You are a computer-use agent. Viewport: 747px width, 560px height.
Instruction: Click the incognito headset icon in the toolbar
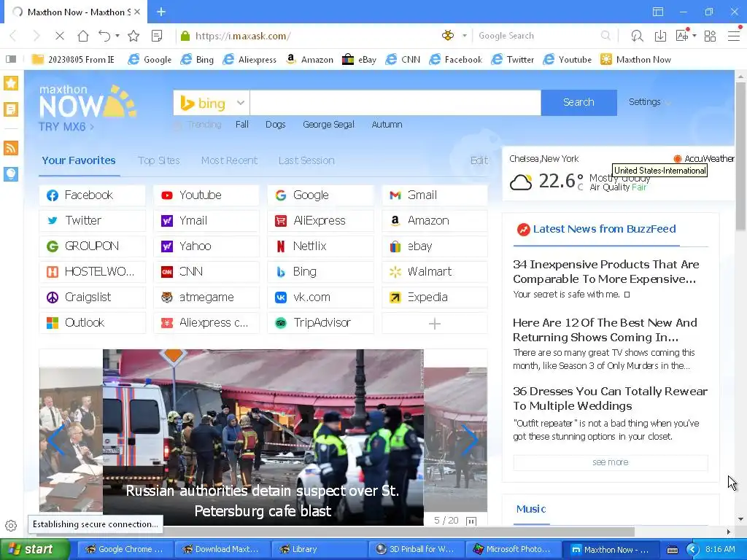tap(637, 36)
